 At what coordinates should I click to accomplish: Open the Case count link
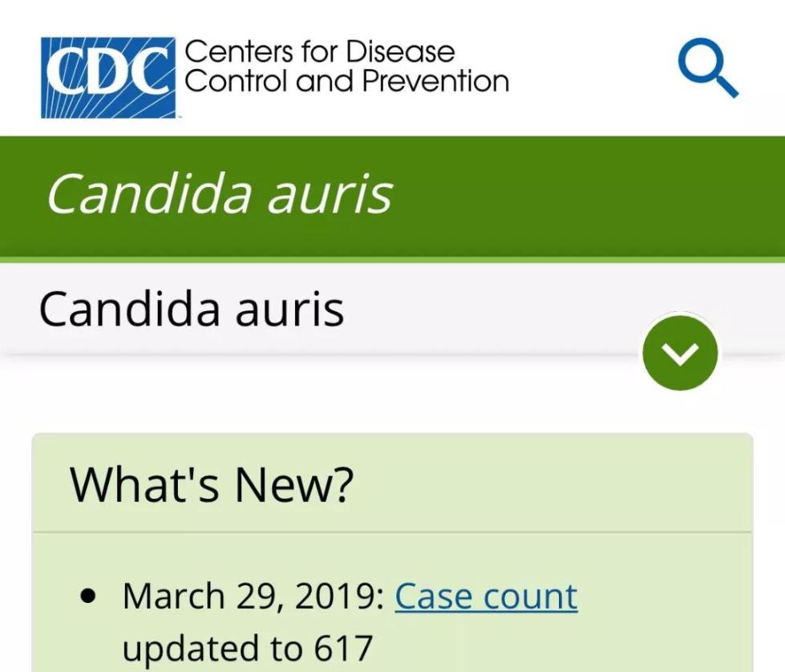[486, 597]
